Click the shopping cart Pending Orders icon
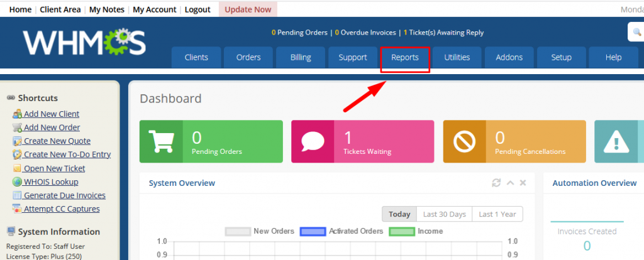 (x=161, y=141)
